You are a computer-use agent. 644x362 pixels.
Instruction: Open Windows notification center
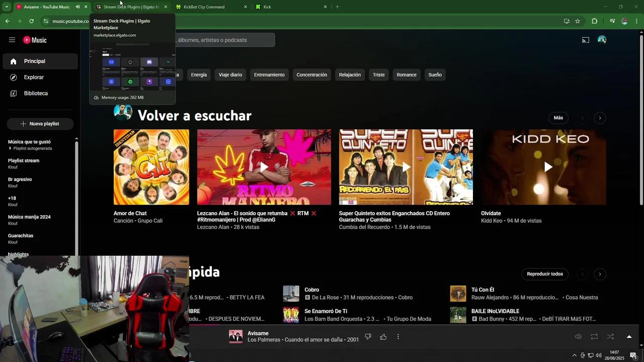pyautogui.click(x=633, y=355)
